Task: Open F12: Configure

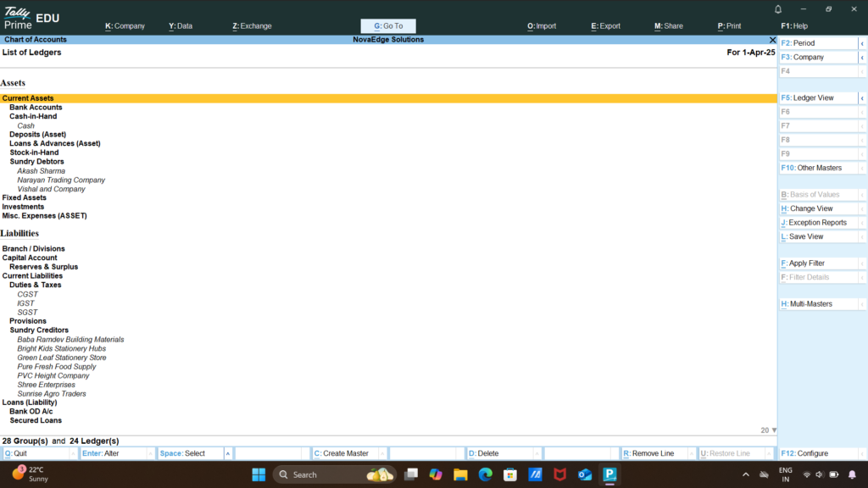Action: tap(818, 453)
